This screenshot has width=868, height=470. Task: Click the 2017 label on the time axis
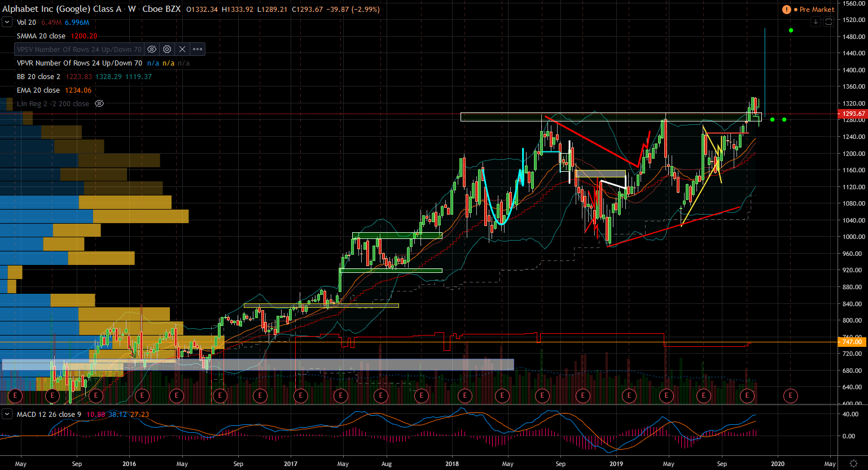[291, 464]
